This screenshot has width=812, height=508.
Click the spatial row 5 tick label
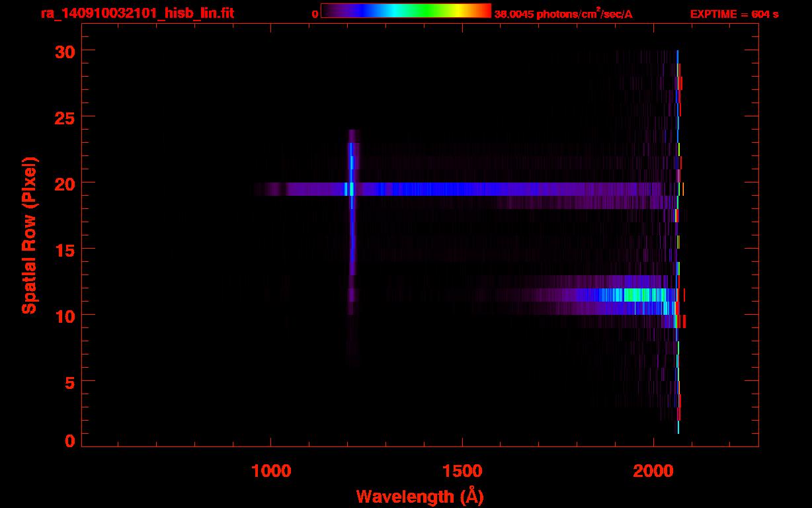(70, 382)
